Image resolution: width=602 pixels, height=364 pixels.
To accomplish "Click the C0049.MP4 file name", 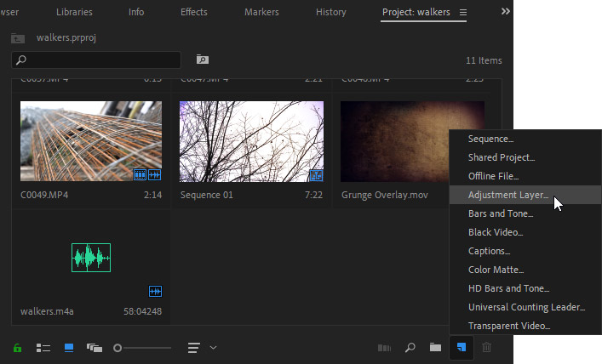I will coord(44,195).
